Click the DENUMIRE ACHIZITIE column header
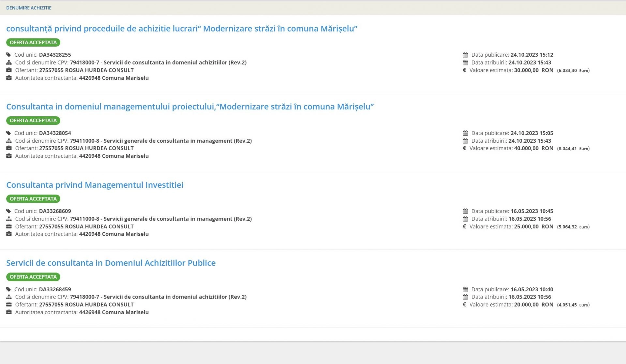This screenshot has height=364, width=626. point(29,8)
